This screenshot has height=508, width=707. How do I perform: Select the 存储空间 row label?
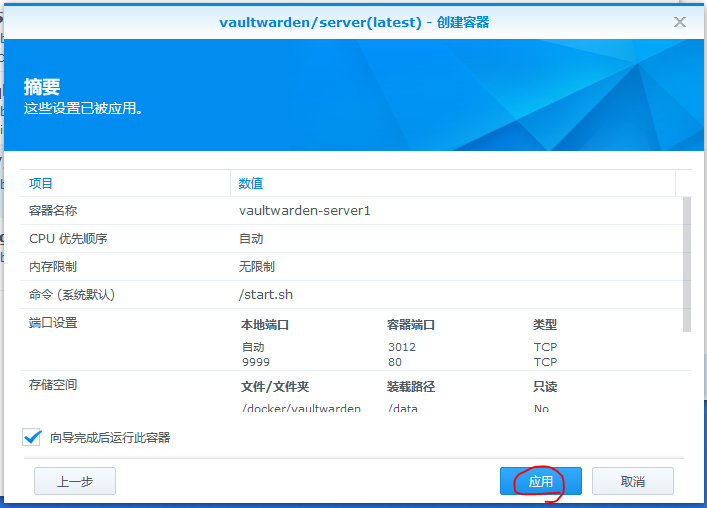click(53, 384)
